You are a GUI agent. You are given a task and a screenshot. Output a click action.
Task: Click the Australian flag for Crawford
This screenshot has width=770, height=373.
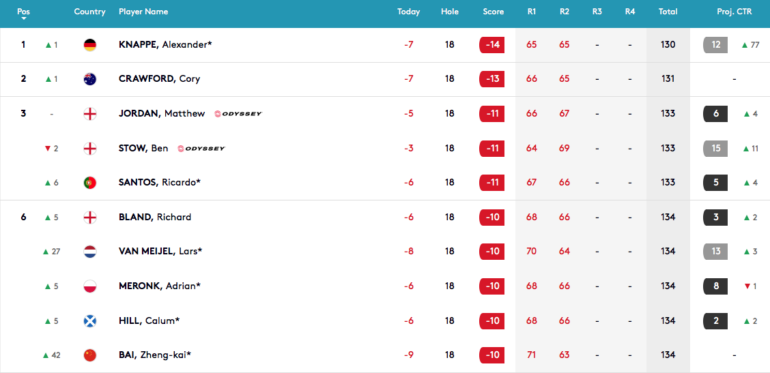(x=90, y=79)
